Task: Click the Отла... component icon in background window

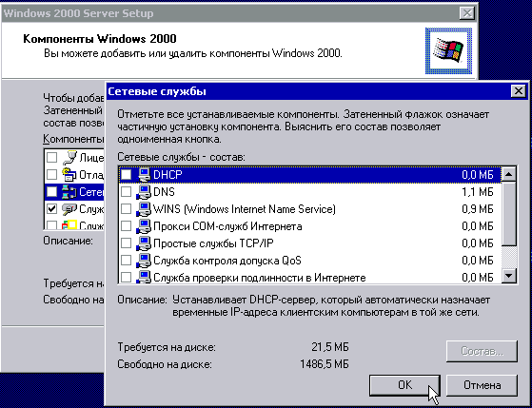Action: pyautogui.click(x=69, y=175)
